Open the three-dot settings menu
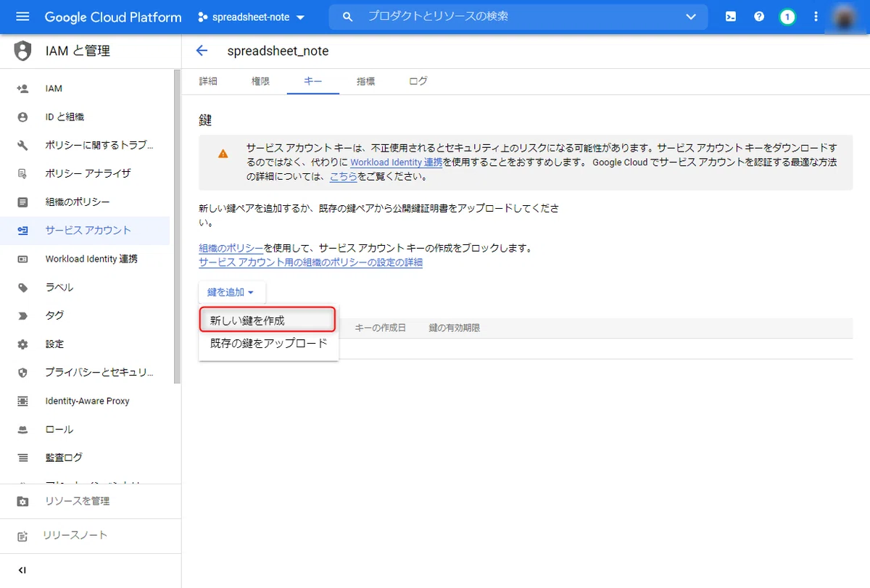The width and height of the screenshot is (870, 588). coord(816,17)
